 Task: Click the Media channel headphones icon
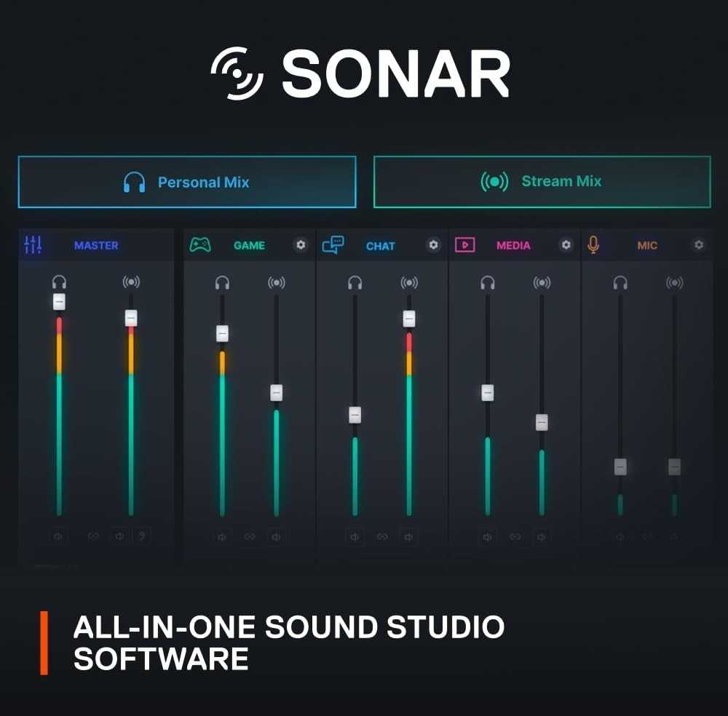(x=488, y=282)
